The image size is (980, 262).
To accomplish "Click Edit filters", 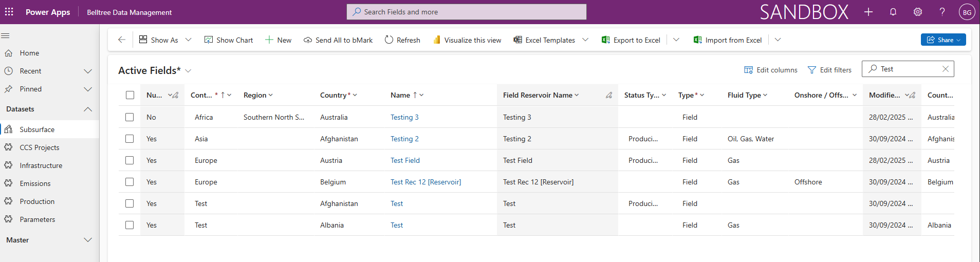I will (829, 70).
